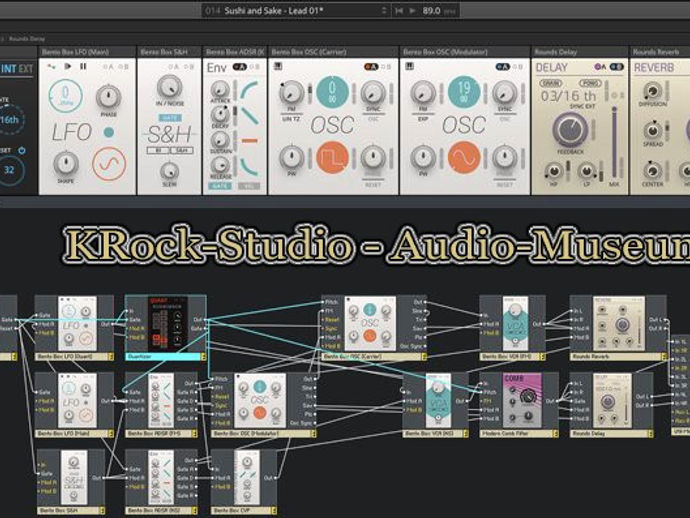Click the Reverb Spread knob
This screenshot has height=518, width=690.
coord(653,131)
